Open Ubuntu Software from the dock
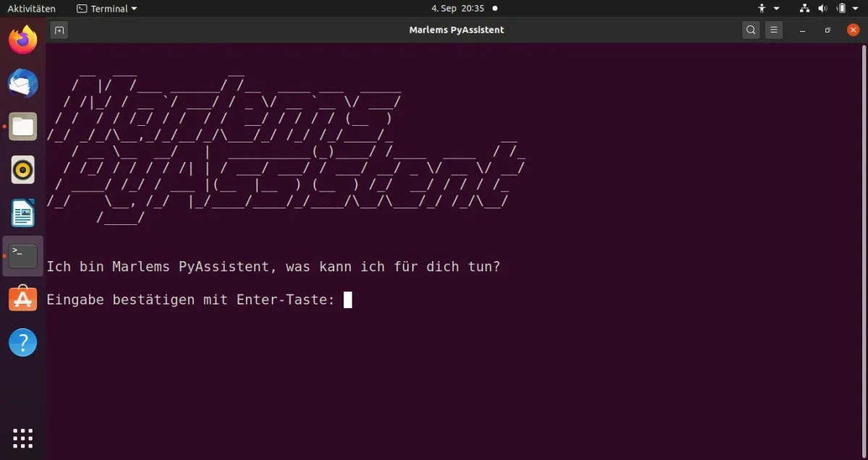Image resolution: width=868 pixels, height=460 pixels. (x=22, y=298)
